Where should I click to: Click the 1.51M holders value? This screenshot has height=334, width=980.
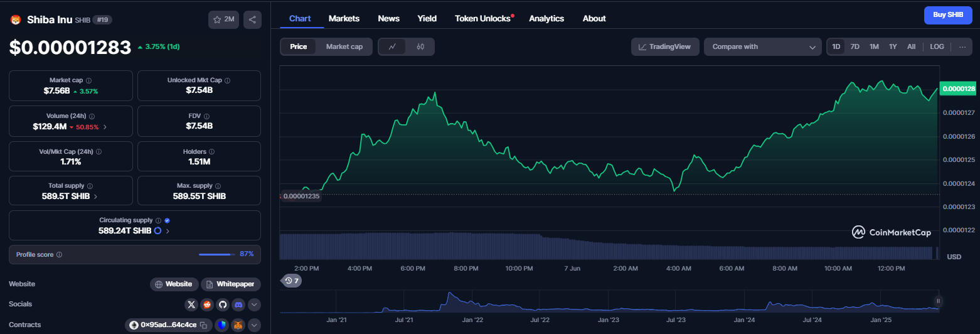(199, 161)
